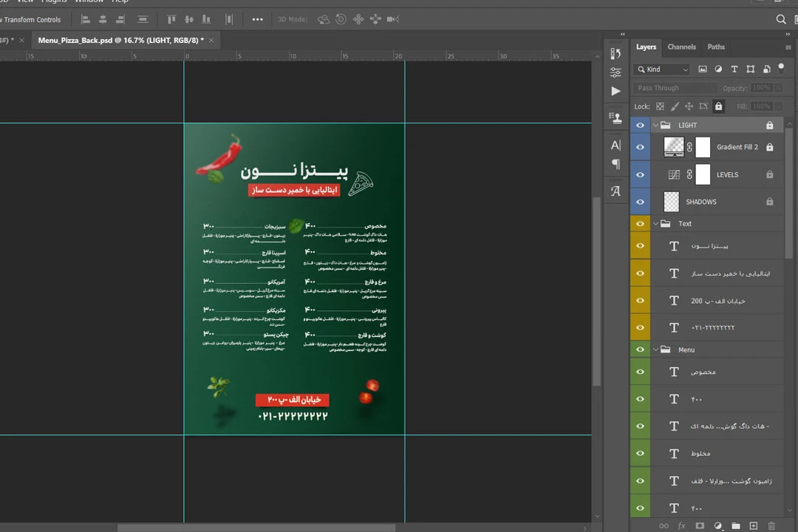
Task: Click lock transparent pixels icon
Action: coord(660,106)
